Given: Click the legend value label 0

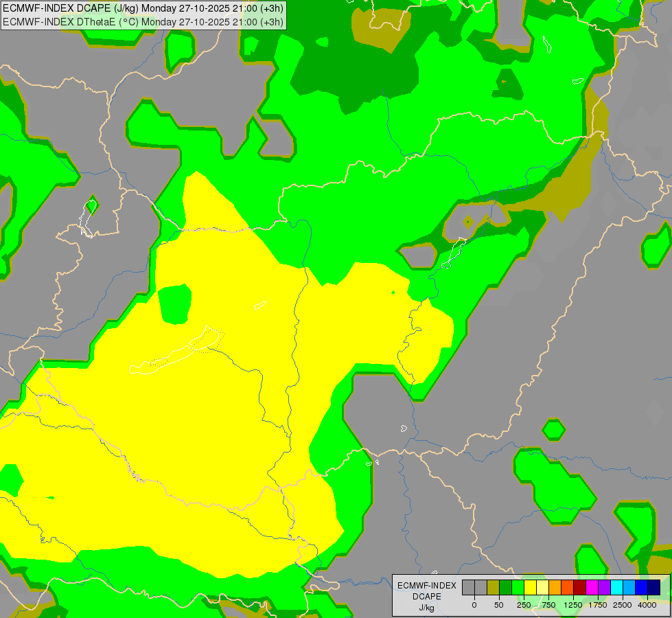Looking at the screenshot, I should tap(474, 605).
